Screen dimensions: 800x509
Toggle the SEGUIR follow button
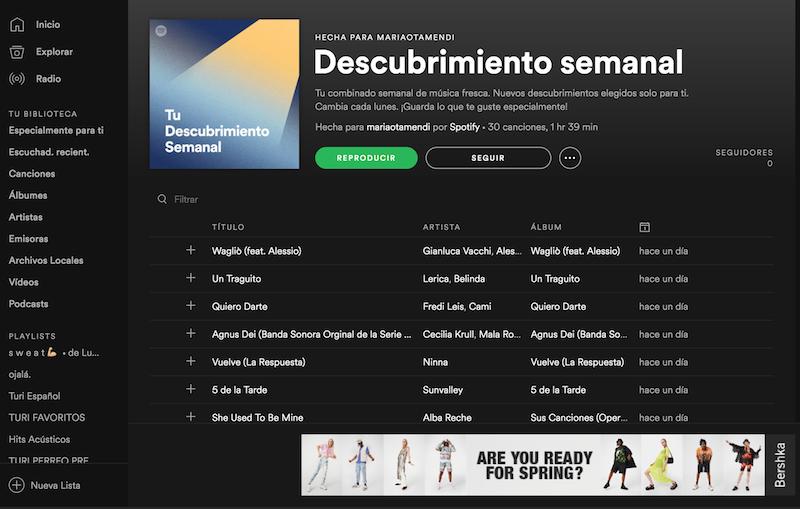[488, 158]
